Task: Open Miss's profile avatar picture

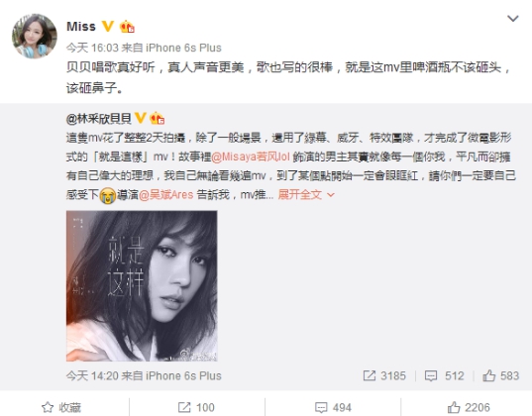Action: coord(35,36)
